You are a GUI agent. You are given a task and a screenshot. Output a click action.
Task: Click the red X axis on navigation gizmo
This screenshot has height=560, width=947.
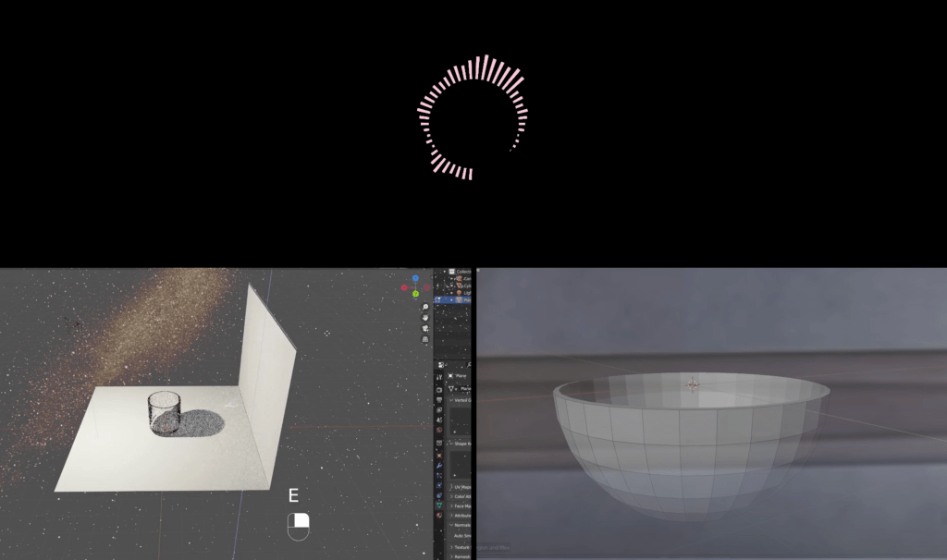(404, 287)
